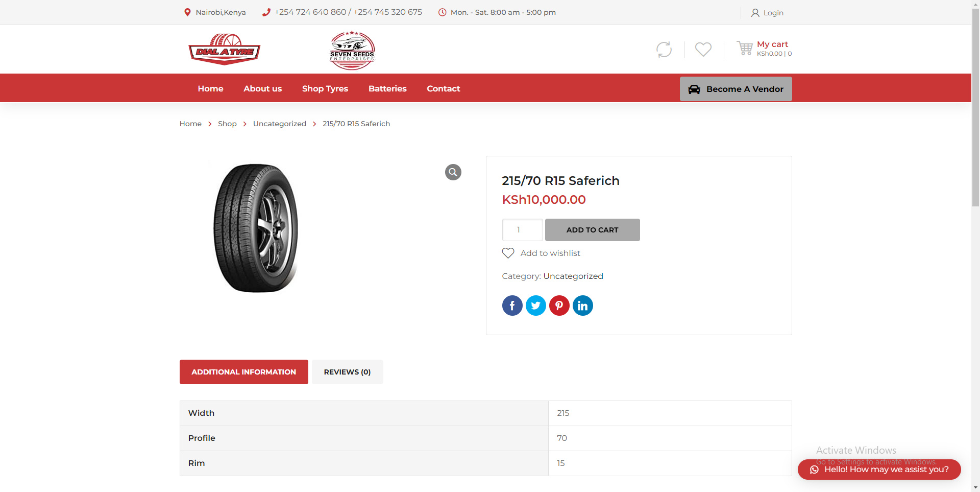Click the Login link
980x492 pixels.
(x=773, y=13)
